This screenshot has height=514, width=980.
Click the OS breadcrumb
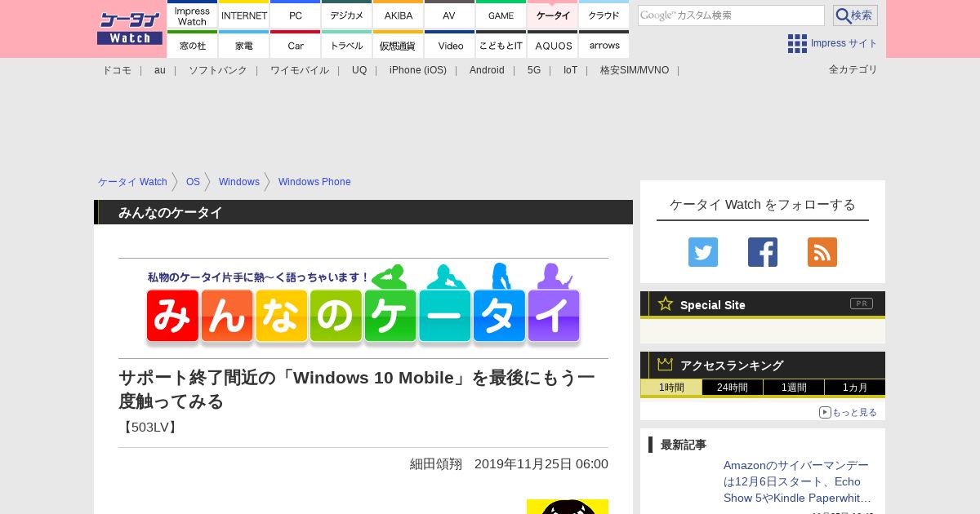[193, 182]
